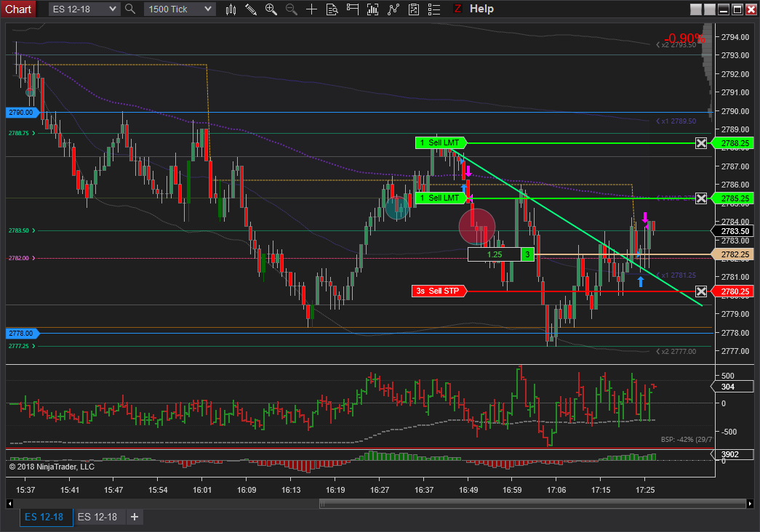Click the 2783.50 level marker on left
Viewport: 760px width, 532px height.
coord(21,230)
